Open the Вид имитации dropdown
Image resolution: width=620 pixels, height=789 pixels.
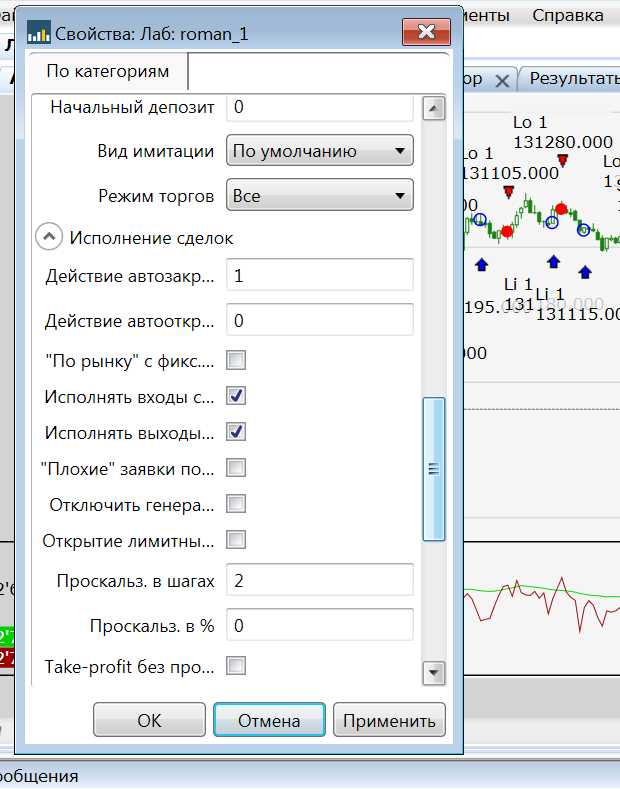click(320, 150)
